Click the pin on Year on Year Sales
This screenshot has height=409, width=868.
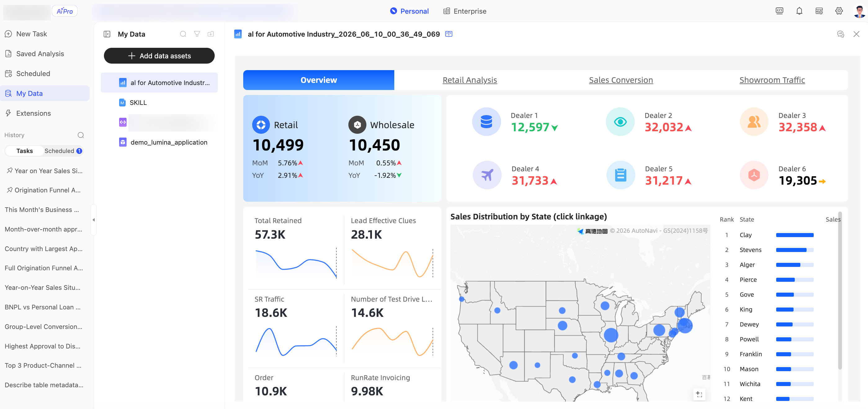tap(9, 171)
